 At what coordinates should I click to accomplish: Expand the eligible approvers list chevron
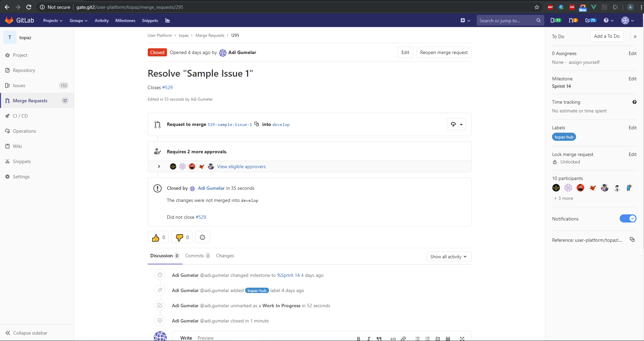click(x=159, y=166)
